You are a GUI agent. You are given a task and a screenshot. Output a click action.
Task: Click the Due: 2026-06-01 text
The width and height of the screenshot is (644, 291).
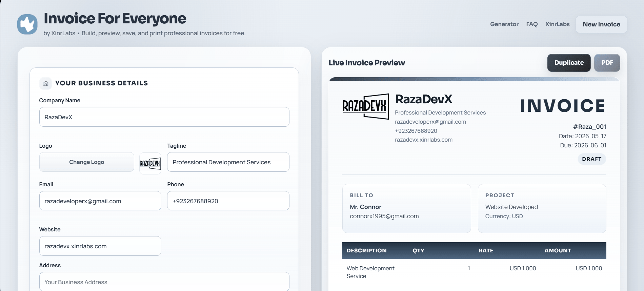click(583, 145)
